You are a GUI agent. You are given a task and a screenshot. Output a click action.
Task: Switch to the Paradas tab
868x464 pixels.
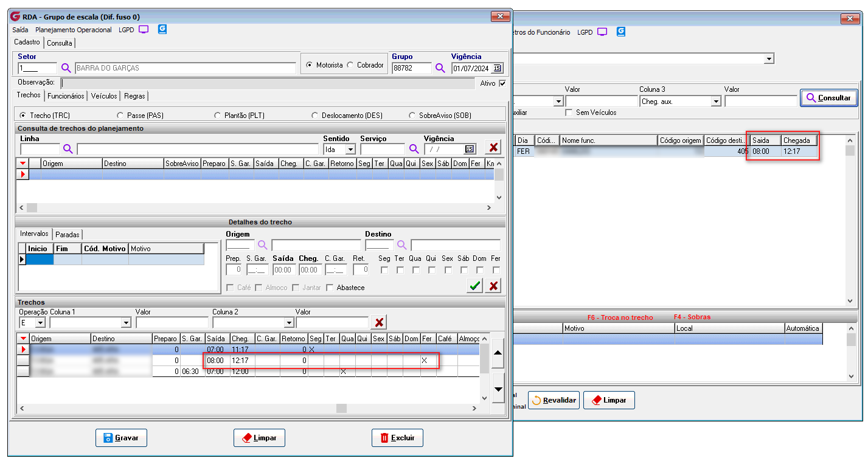68,235
